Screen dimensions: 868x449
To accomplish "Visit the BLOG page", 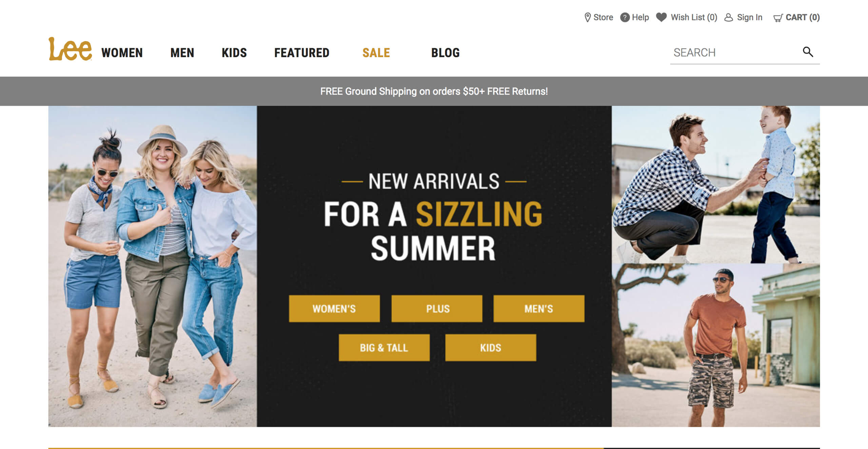I will click(x=446, y=53).
